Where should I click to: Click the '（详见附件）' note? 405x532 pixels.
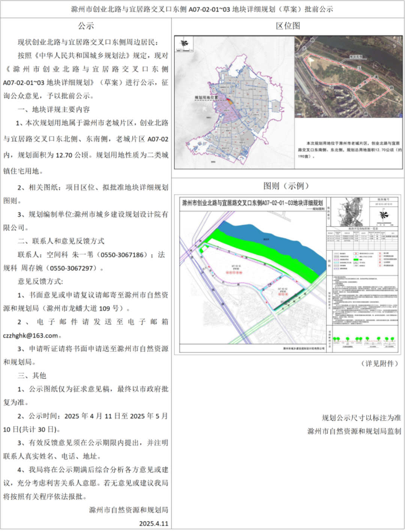pos(379,363)
